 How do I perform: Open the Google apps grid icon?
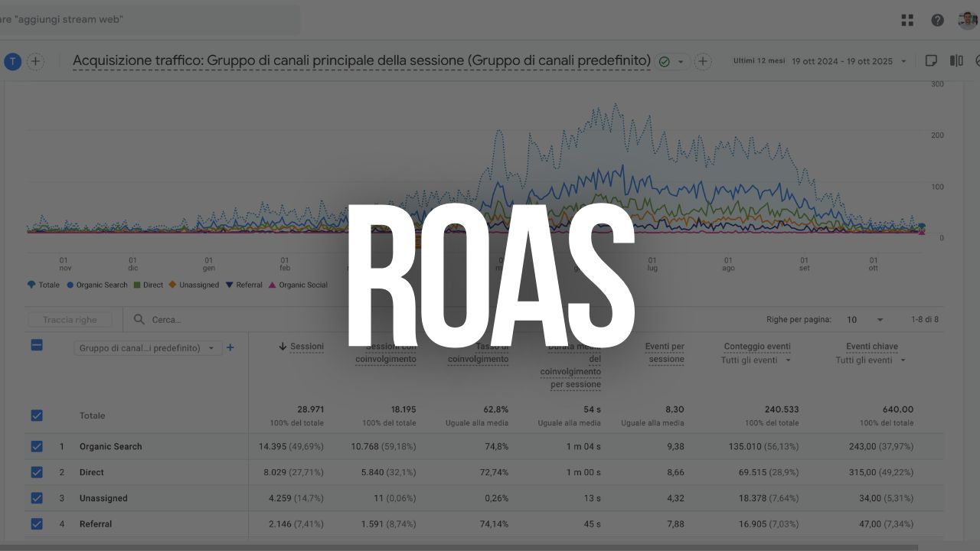[907, 20]
